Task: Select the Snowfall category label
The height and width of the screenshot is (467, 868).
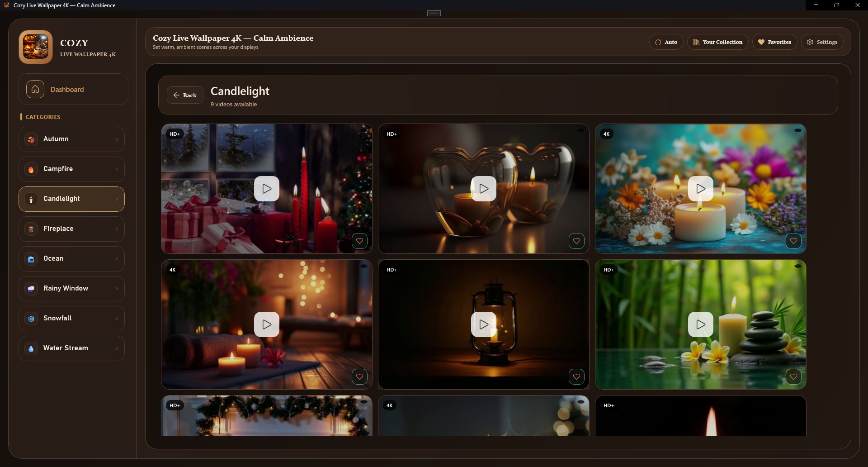Action: pyautogui.click(x=57, y=318)
